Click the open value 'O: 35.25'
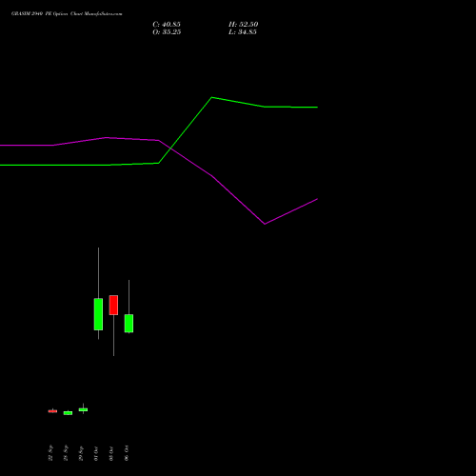Image resolution: width=476 pixels, height=476 pixels. coord(167,32)
